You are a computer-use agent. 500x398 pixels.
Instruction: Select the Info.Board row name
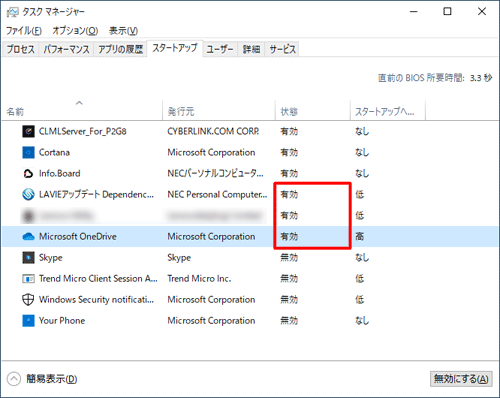click(60, 173)
